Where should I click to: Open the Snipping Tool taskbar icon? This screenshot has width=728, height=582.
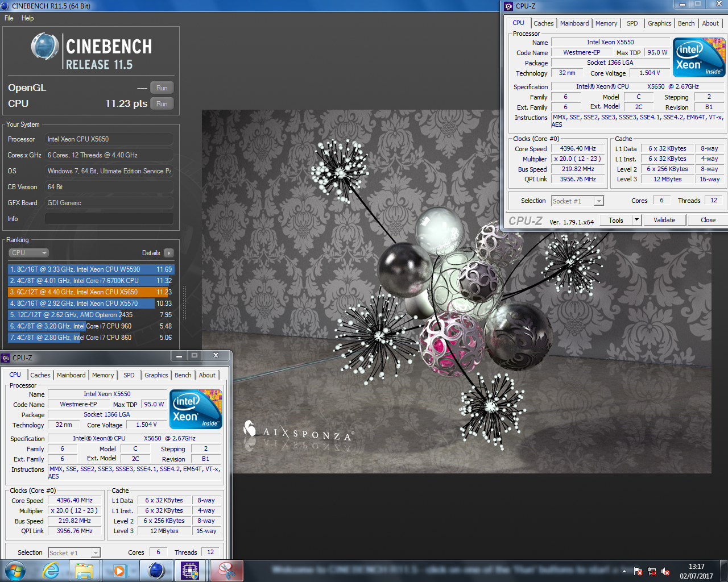point(226,570)
